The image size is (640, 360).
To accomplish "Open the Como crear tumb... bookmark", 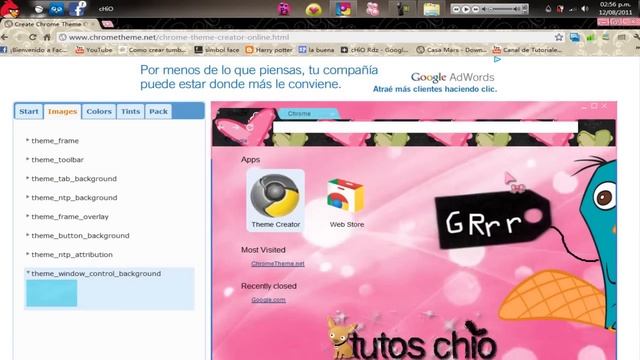I will click(x=153, y=50).
